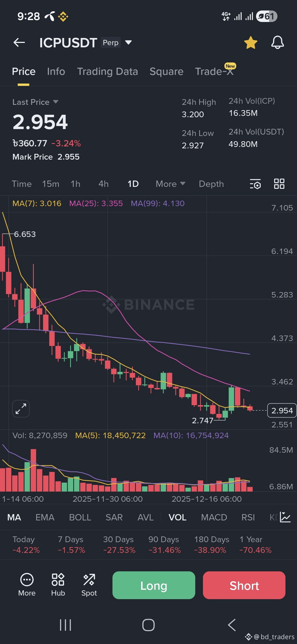Open chart settings icon
297x644 pixels.
pos(255,184)
